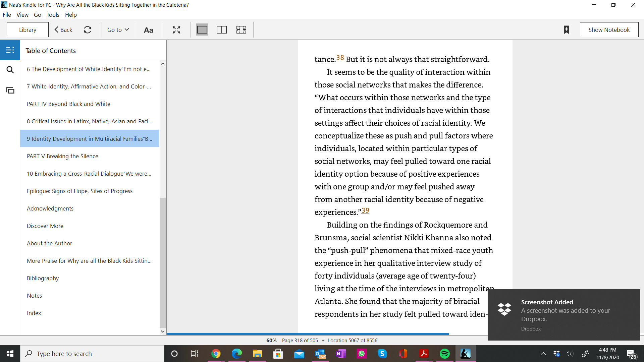Open File Explorer from taskbar

click(x=257, y=354)
